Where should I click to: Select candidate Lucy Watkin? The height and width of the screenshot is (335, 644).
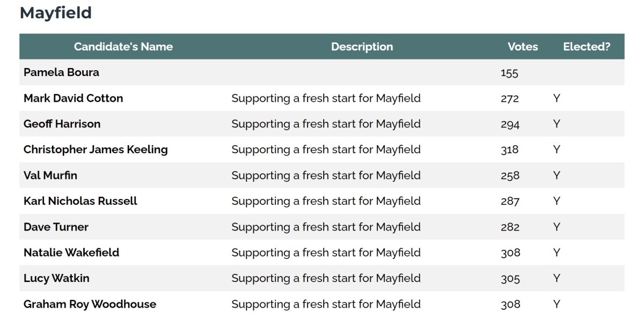pyautogui.click(x=56, y=278)
